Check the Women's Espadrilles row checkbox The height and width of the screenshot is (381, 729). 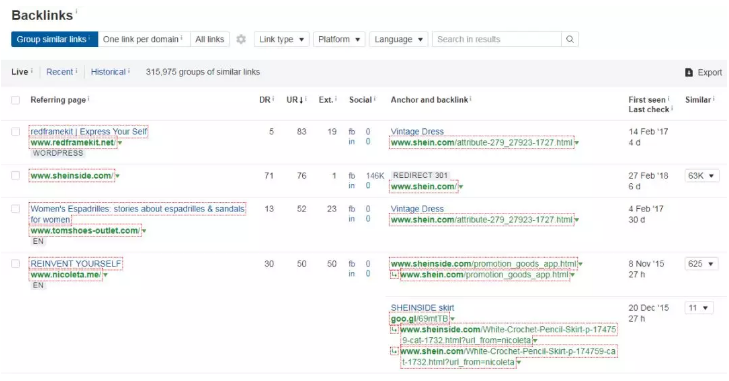click(15, 209)
